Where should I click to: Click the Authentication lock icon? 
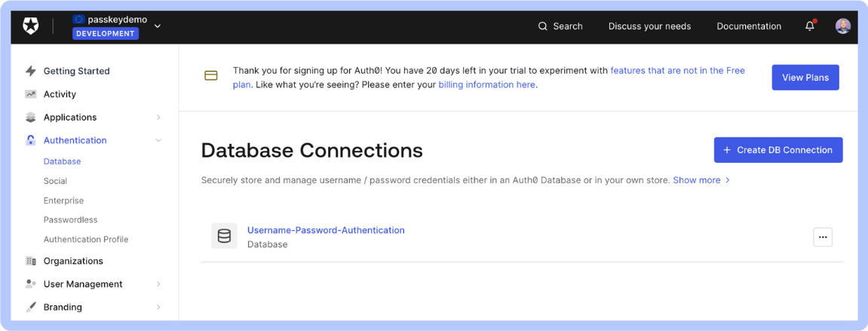click(x=31, y=140)
